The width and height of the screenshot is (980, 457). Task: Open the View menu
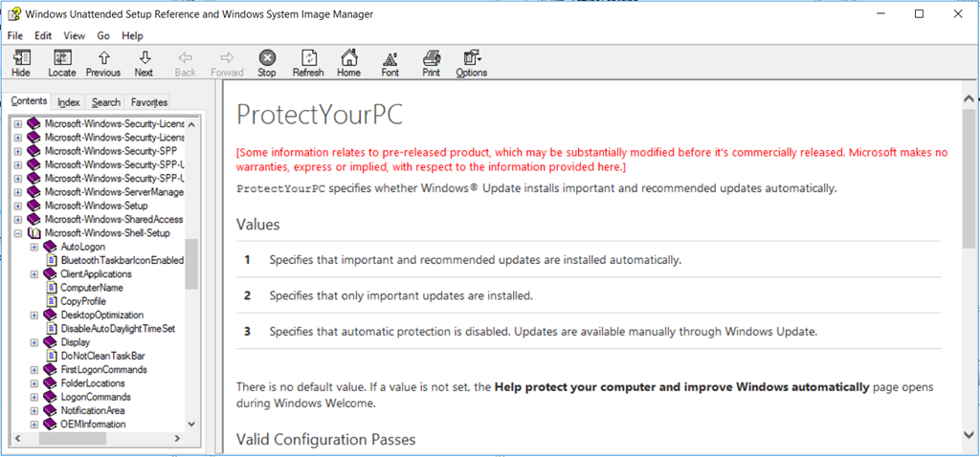(x=74, y=35)
